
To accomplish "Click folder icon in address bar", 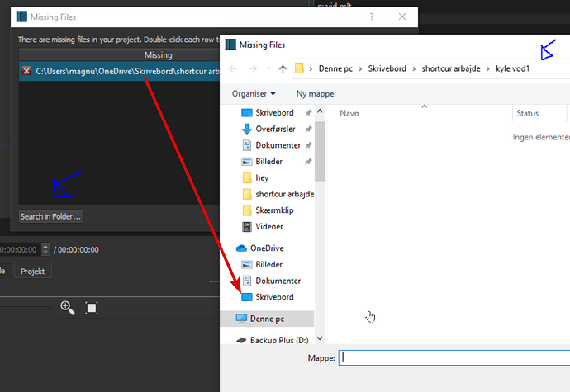I will [299, 68].
